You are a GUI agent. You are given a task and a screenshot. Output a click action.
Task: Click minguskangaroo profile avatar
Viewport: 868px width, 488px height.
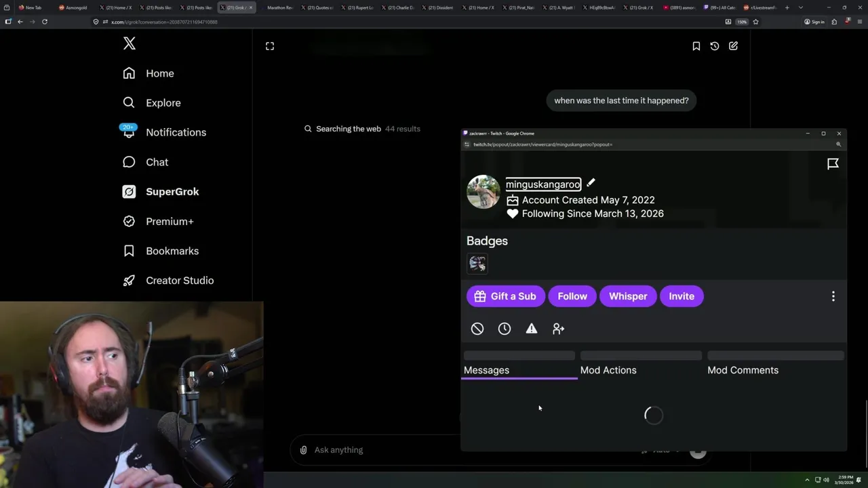[x=484, y=192]
